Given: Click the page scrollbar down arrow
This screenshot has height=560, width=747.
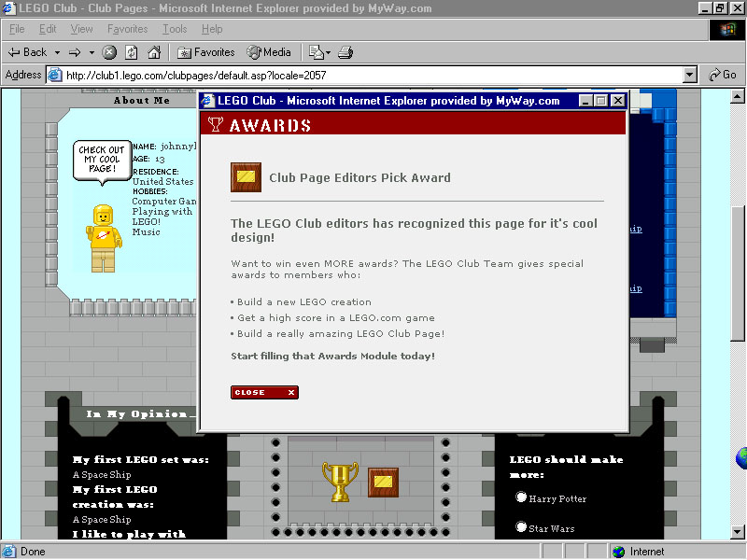Looking at the screenshot, I should [737, 531].
